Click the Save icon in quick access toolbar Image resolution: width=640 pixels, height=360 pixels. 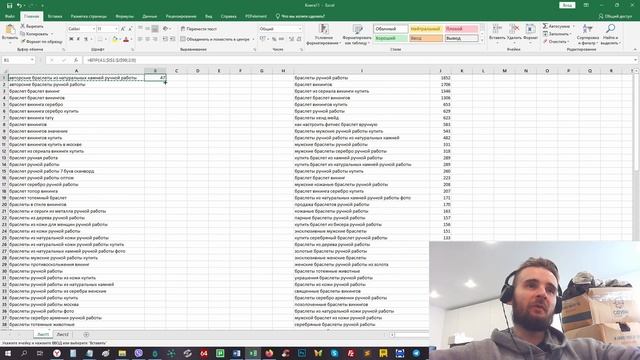click(x=9, y=5)
